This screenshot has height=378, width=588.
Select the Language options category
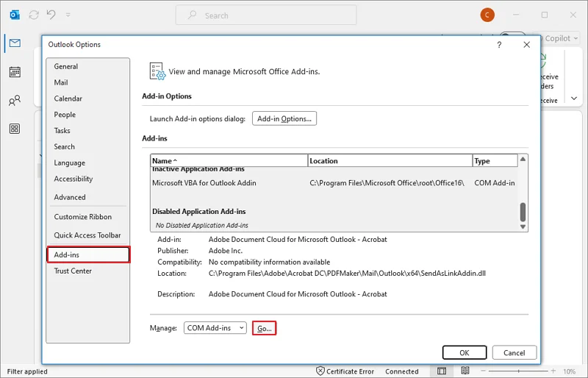pyautogui.click(x=88, y=163)
